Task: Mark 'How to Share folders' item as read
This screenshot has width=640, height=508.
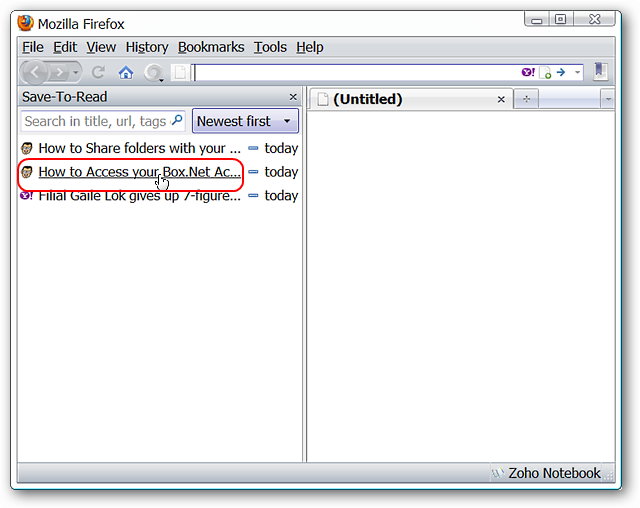Action: 253,148
